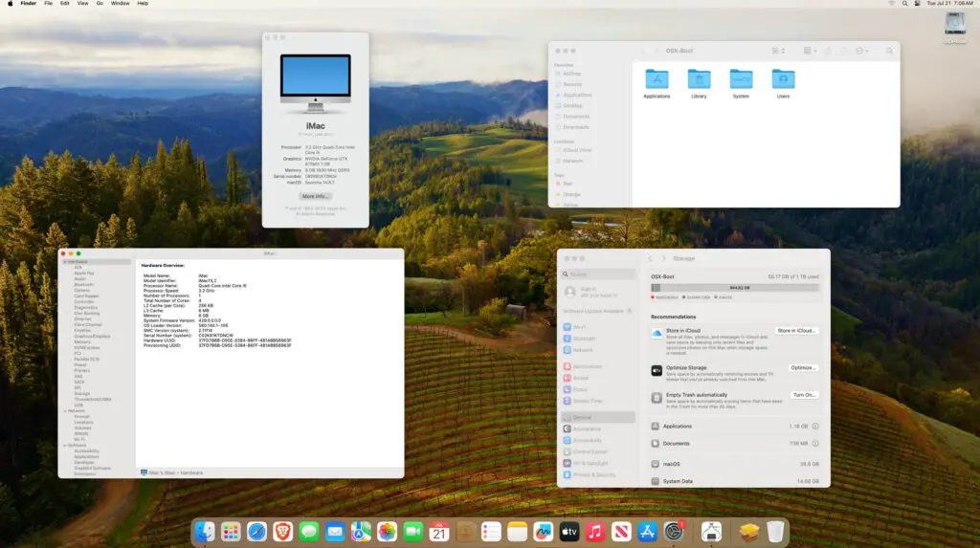Launch Safari from the Dock
Image resolution: width=980 pixels, height=548 pixels.
pyautogui.click(x=256, y=532)
